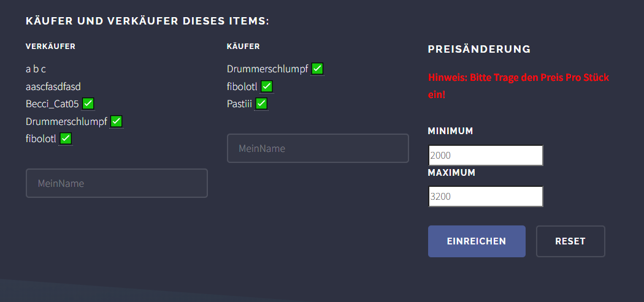Focus the MeinName field under Verkäufer
The image size is (644, 302).
(x=117, y=183)
